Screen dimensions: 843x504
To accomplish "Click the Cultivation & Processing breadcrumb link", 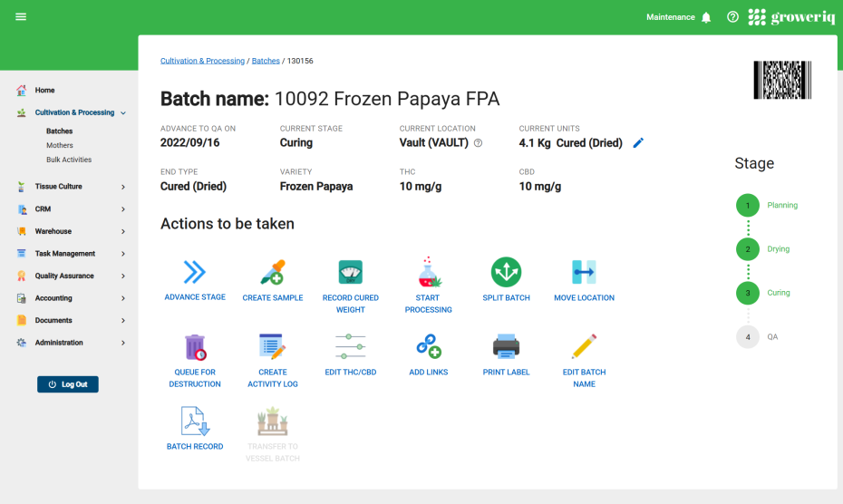I will 202,61.
